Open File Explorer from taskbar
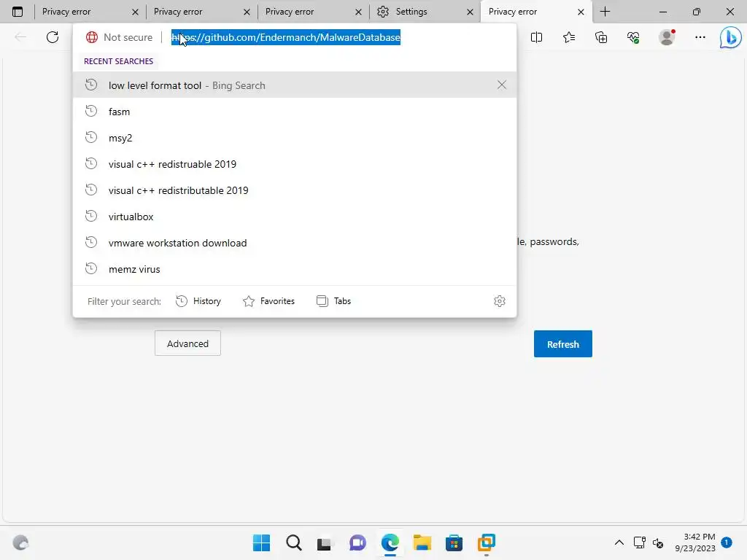Image resolution: width=747 pixels, height=560 pixels. [x=422, y=542]
